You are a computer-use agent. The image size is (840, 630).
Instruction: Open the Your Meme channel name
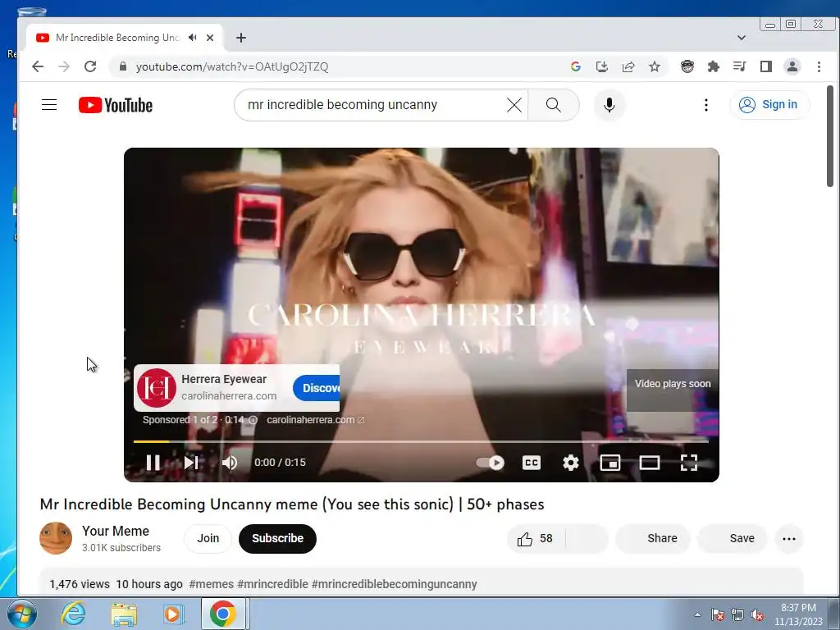pos(116,531)
